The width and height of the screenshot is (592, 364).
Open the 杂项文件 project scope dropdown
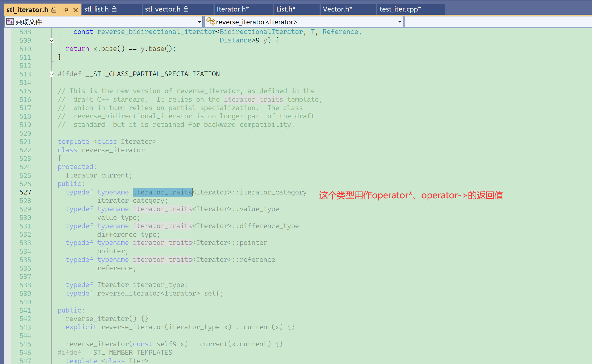click(x=199, y=22)
